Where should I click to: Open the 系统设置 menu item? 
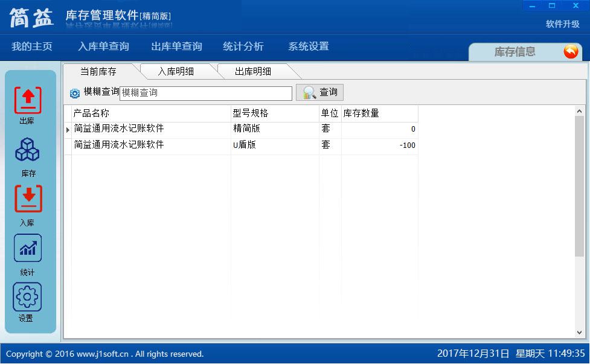(x=308, y=46)
